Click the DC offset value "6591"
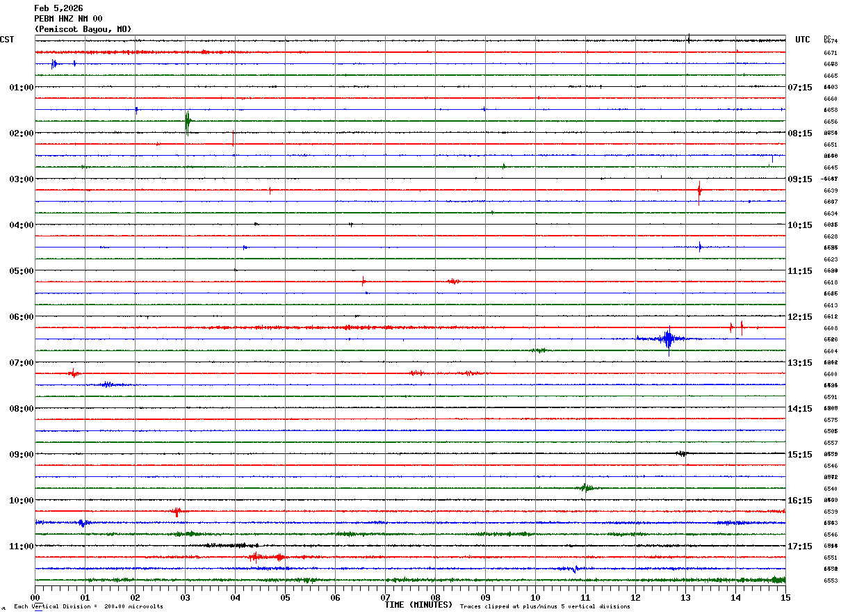Viewport: 841px width, 616px height. pos(830,397)
